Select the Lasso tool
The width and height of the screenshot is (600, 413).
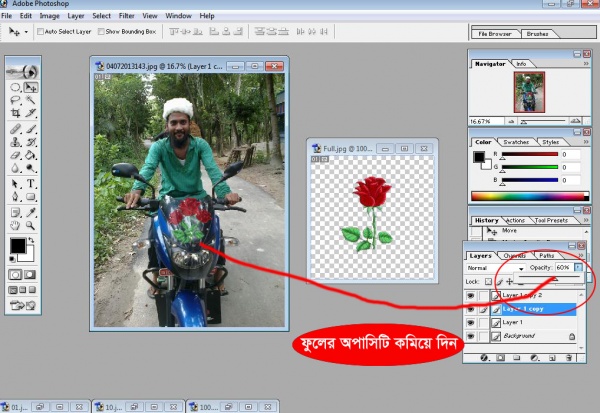15,100
